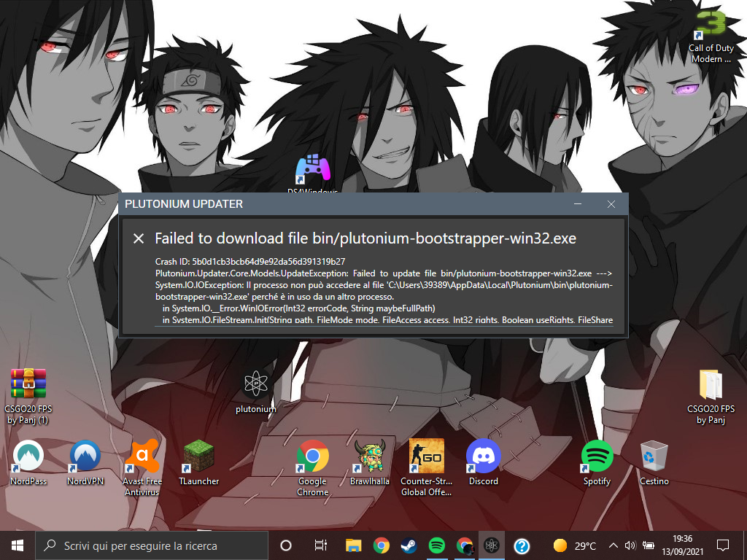Open the Cestino recycle bin
The image size is (747, 560).
[654, 462]
